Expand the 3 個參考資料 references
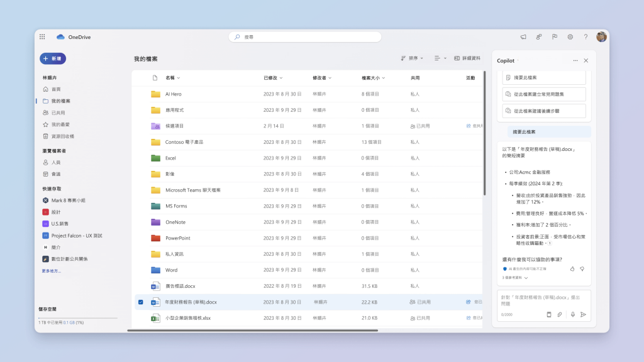Screen dimensions: 644x362 (515, 278)
